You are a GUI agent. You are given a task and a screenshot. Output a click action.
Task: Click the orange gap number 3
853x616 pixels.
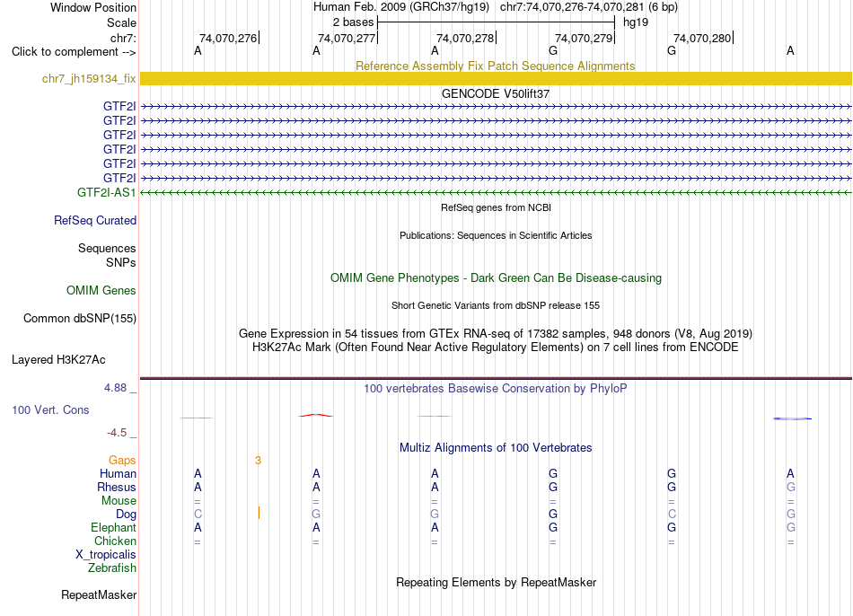pyautogui.click(x=258, y=461)
